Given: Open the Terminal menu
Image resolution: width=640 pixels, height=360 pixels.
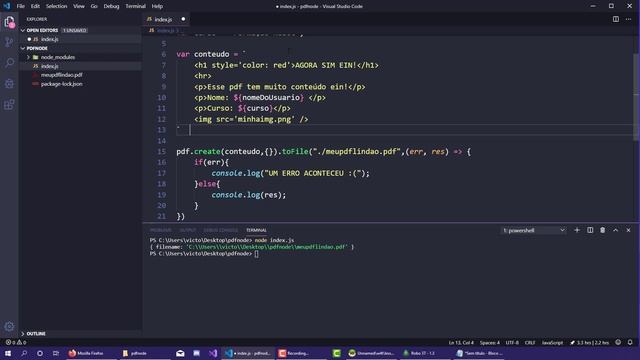Looking at the screenshot, I should (x=136, y=6).
